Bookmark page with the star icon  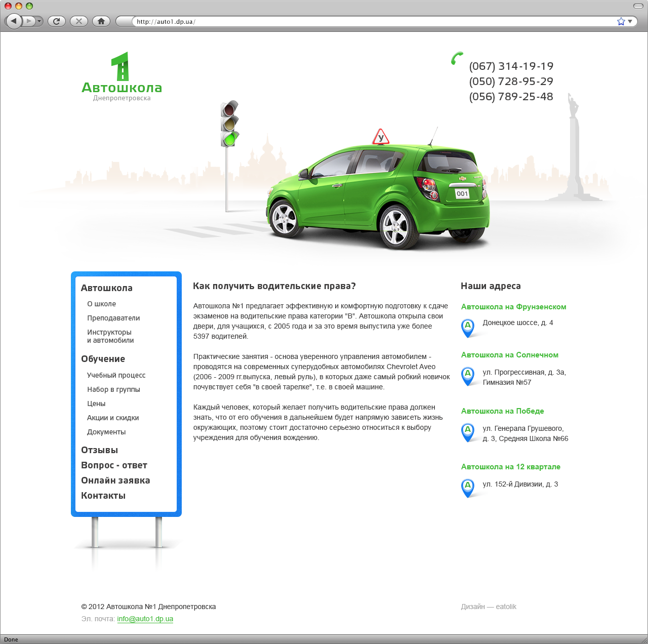pyautogui.click(x=621, y=21)
